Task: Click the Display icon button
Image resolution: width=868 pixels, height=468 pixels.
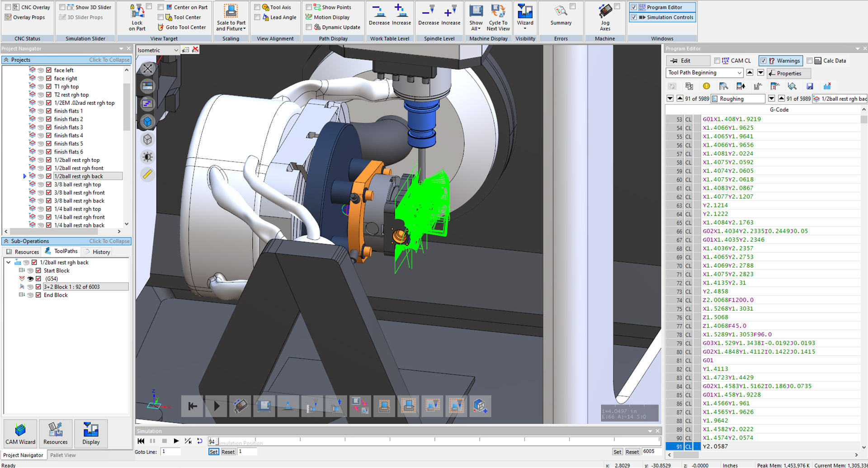Action: coord(91,434)
